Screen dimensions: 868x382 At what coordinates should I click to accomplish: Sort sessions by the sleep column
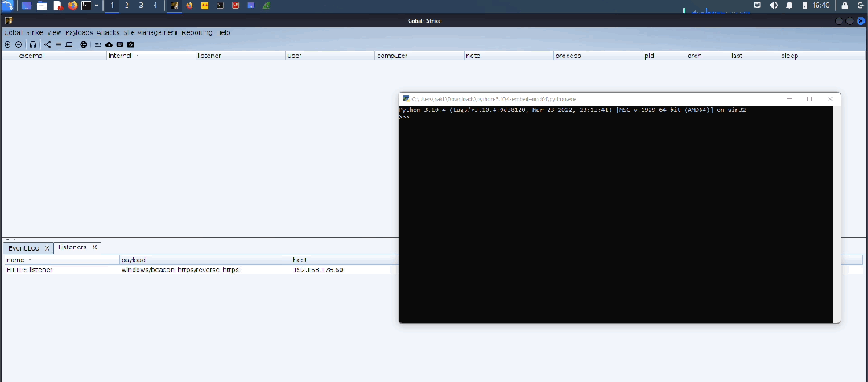pyautogui.click(x=821, y=56)
